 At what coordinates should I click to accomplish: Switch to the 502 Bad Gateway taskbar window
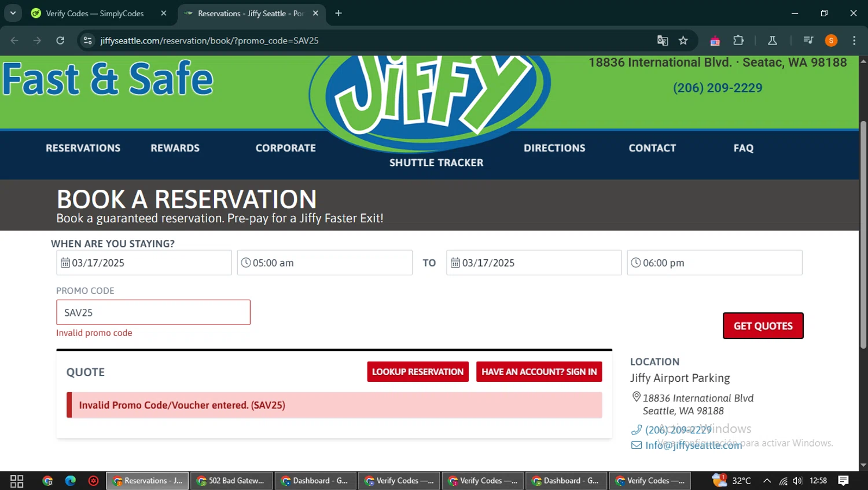pyautogui.click(x=231, y=481)
